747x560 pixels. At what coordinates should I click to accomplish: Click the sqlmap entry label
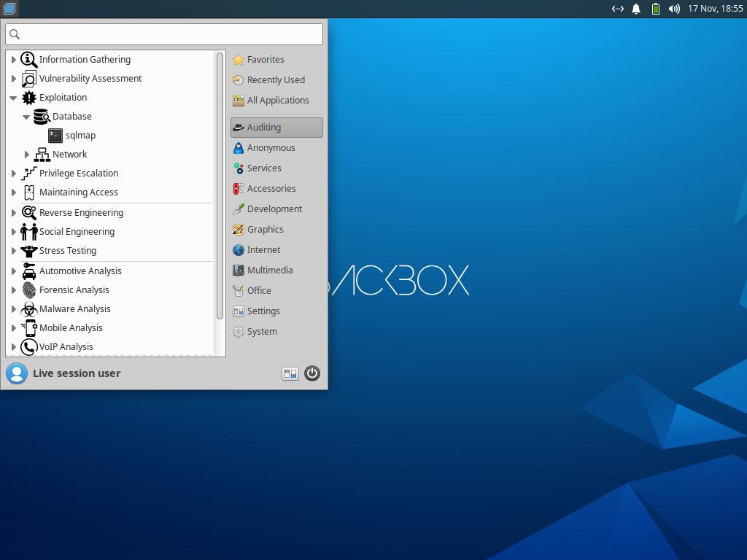click(x=80, y=136)
